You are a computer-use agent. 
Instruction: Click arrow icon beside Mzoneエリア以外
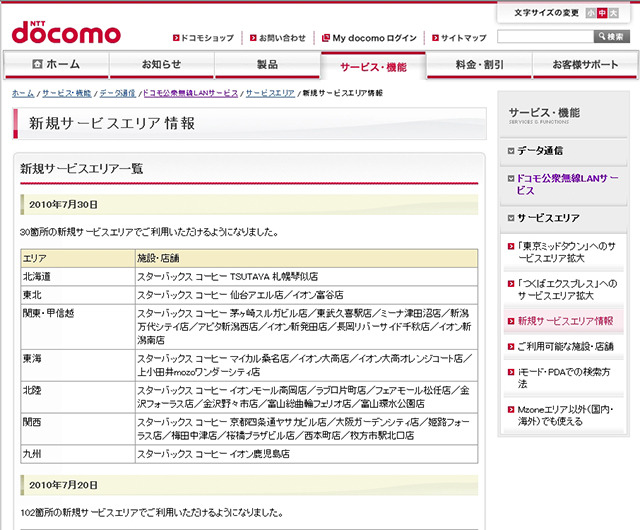pos(511,410)
